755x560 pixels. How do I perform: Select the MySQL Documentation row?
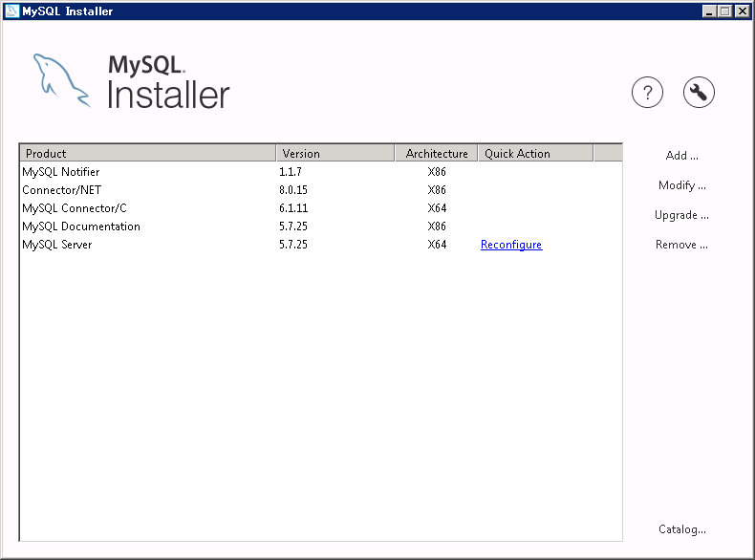click(x=81, y=226)
